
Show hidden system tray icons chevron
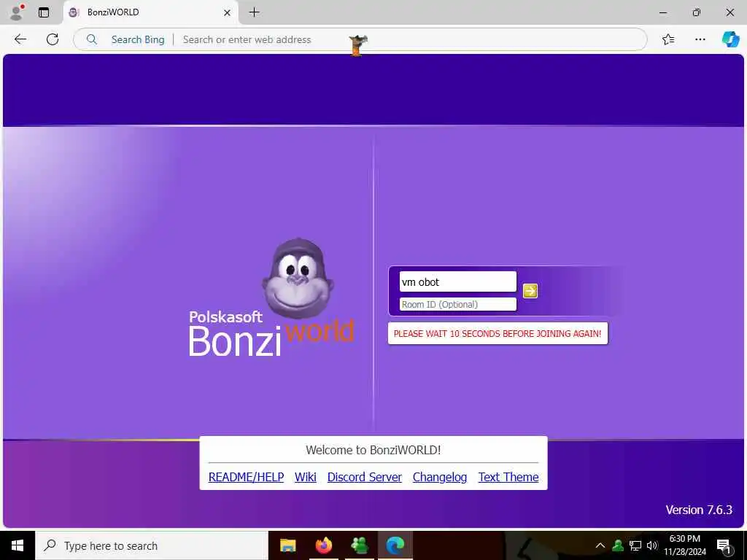[x=600, y=545]
